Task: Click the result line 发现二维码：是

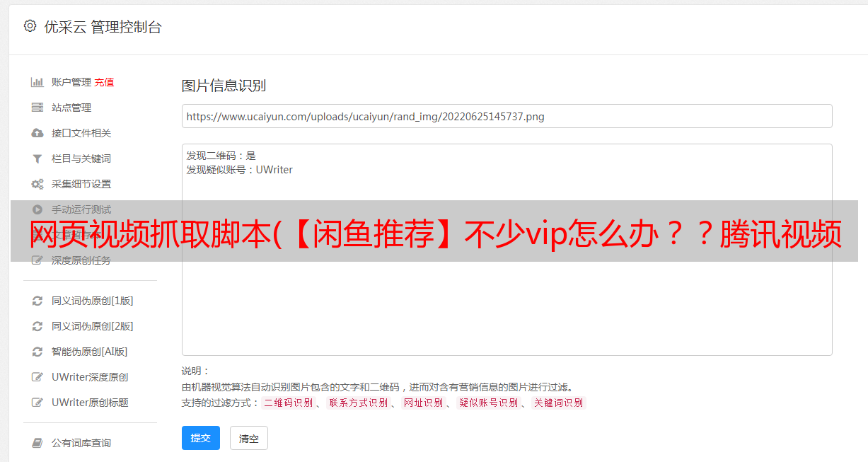Action: 221,156
